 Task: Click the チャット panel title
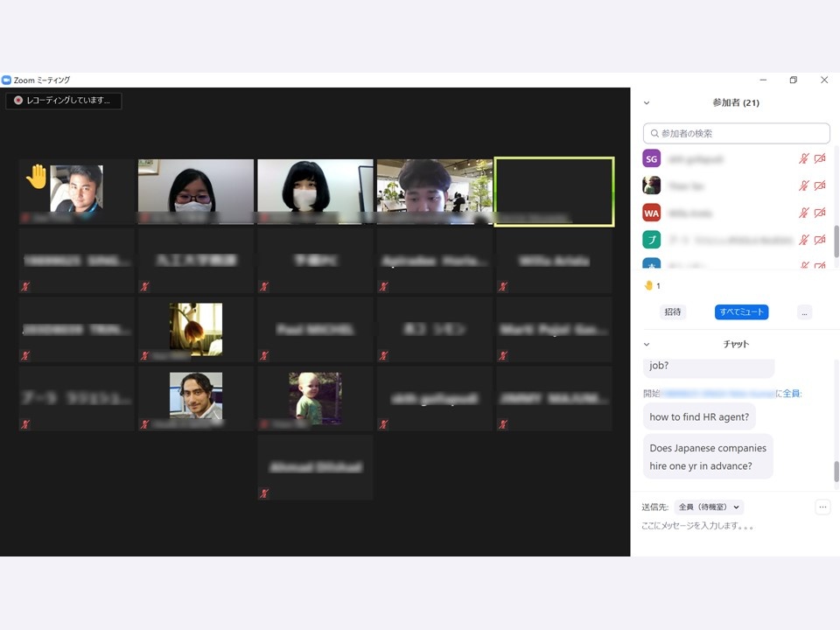click(736, 344)
